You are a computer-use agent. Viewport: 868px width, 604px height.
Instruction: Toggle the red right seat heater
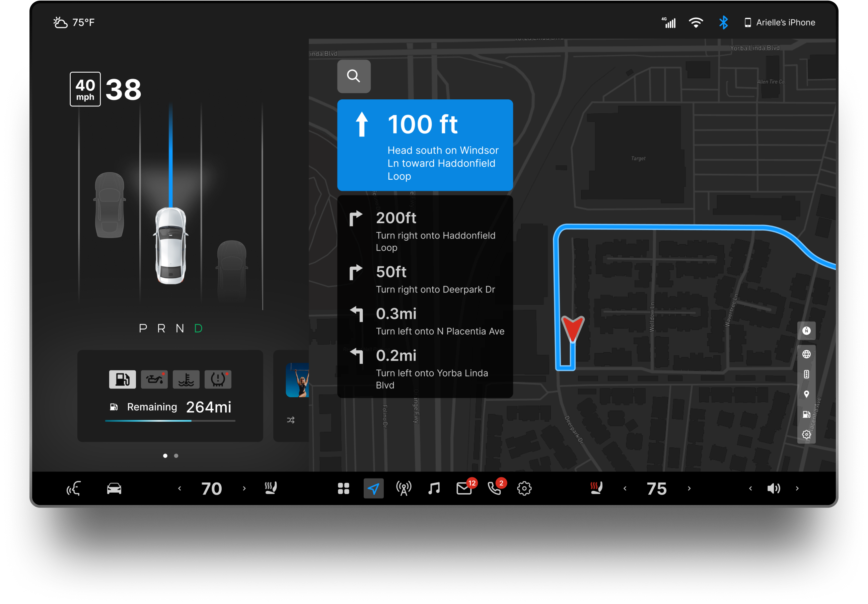click(596, 488)
